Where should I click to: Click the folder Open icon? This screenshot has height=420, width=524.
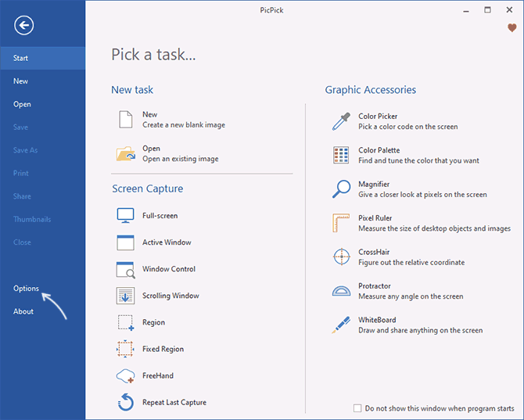126,154
